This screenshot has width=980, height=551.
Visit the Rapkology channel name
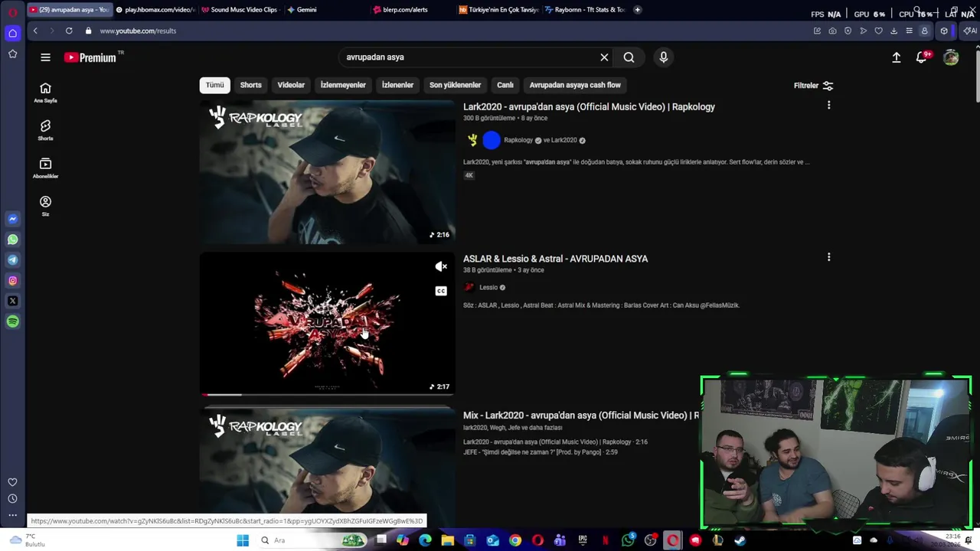click(x=518, y=140)
